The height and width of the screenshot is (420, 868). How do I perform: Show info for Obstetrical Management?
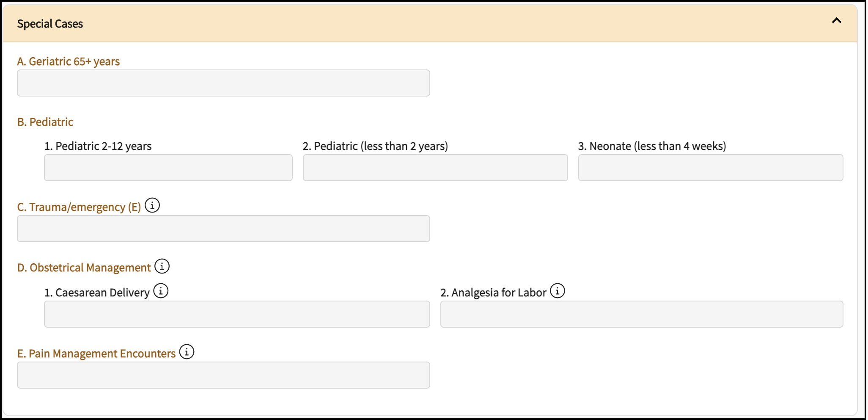point(162,267)
